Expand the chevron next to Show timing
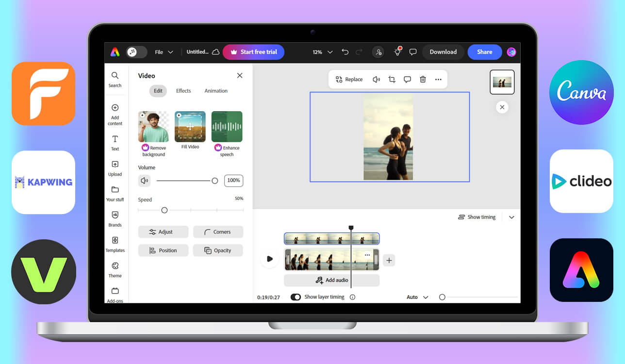This screenshot has width=625, height=364. (x=511, y=217)
